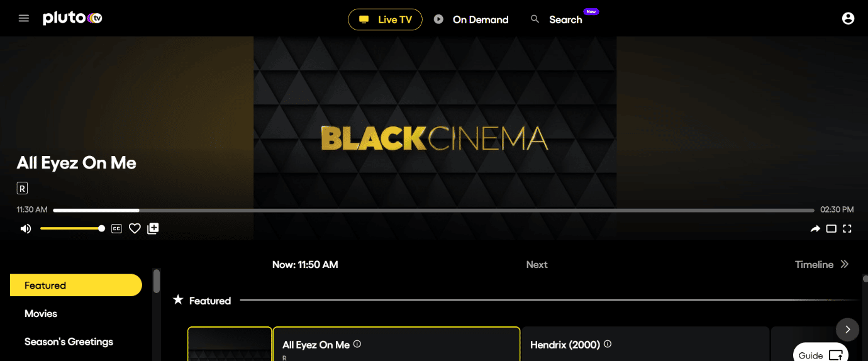Click the R rating badge

pyautogui.click(x=22, y=188)
